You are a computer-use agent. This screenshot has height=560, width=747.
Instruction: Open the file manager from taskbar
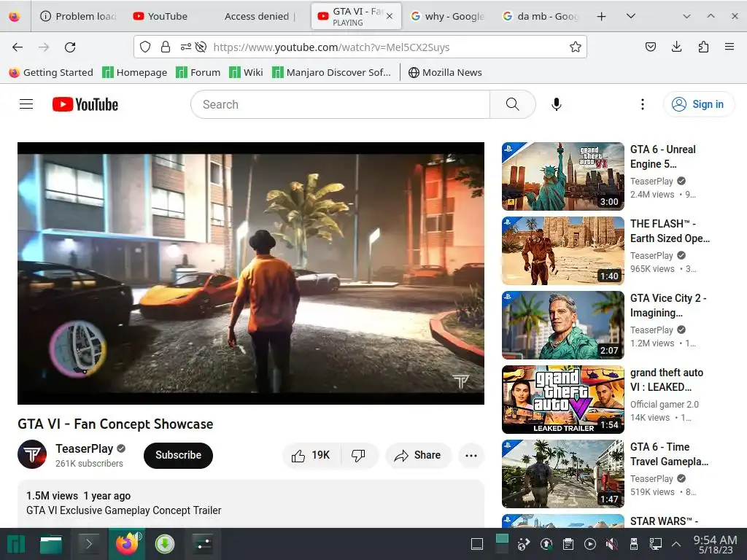point(51,544)
